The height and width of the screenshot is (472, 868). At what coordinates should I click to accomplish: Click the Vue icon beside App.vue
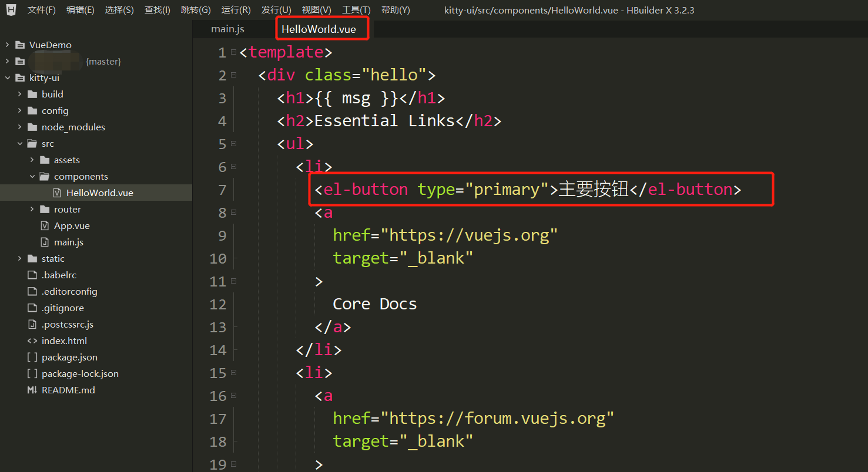point(43,225)
